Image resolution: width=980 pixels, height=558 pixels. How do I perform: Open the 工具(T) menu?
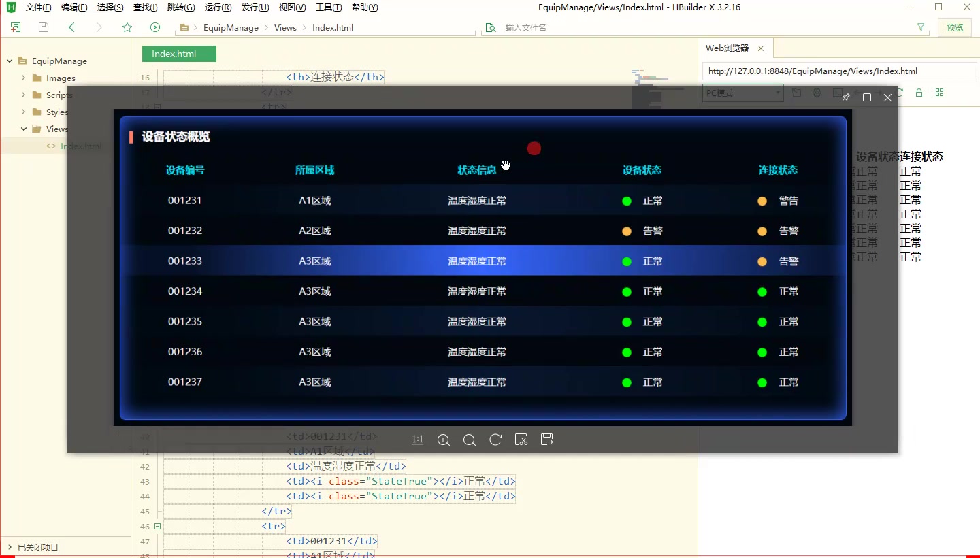(x=329, y=7)
